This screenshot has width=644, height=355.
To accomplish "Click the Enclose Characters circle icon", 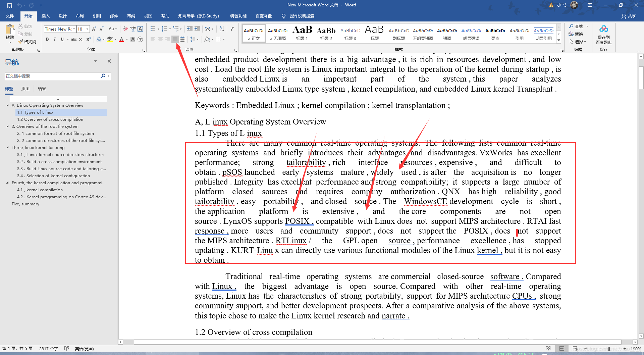I will pos(140,39).
